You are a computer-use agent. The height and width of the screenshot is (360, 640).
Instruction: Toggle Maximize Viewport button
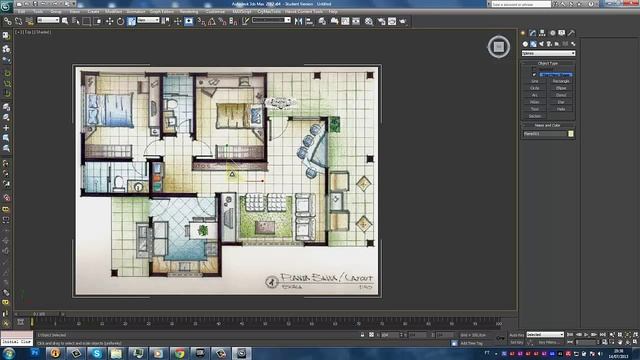[x=636, y=342]
